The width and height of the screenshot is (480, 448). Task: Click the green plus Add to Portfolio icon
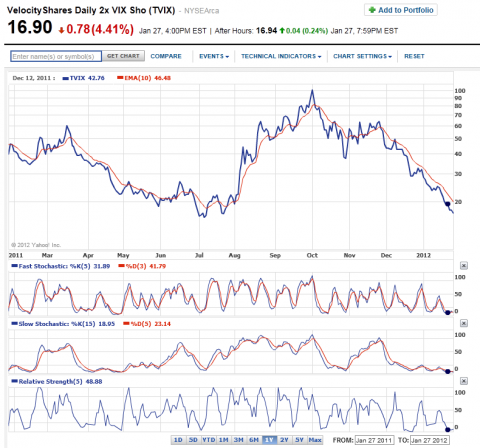372,10
